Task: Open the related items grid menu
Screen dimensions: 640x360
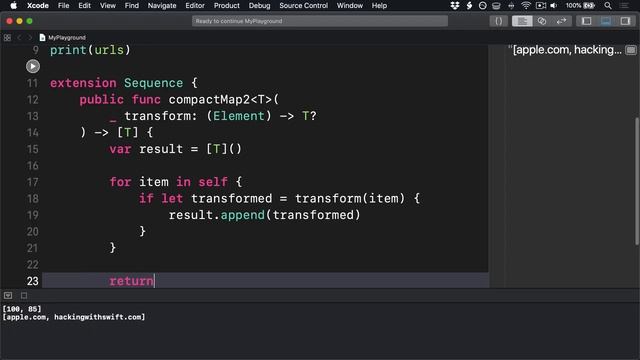Action: (x=7, y=38)
